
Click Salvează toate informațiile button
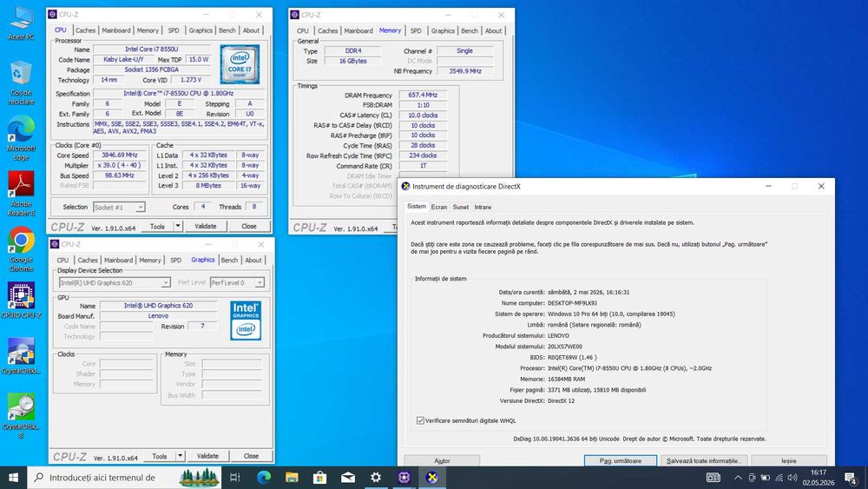click(704, 460)
